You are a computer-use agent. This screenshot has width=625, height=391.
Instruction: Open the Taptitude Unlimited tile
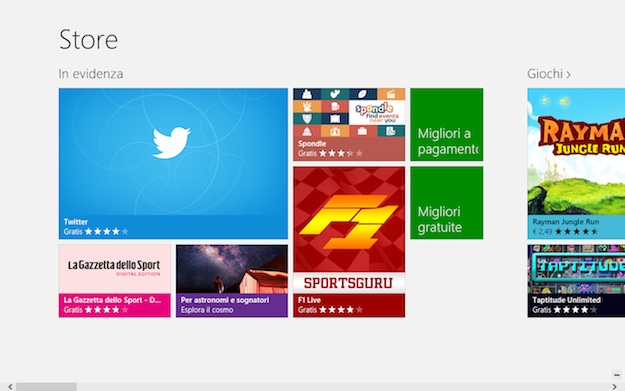pos(576,281)
